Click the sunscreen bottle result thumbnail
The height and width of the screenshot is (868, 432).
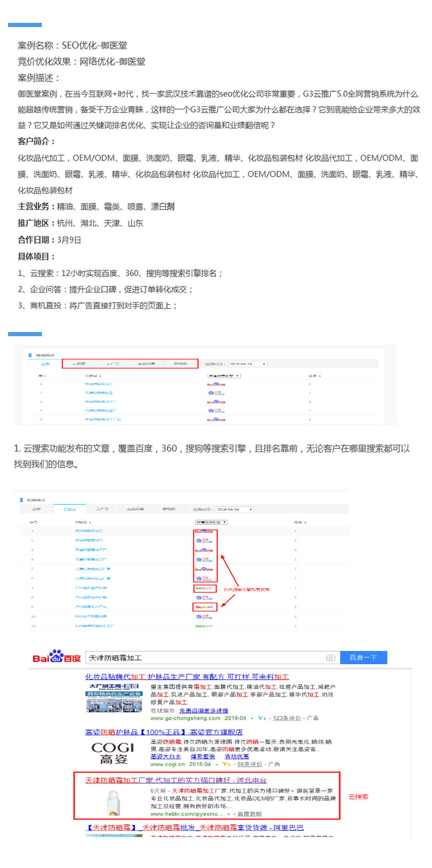coord(113,803)
